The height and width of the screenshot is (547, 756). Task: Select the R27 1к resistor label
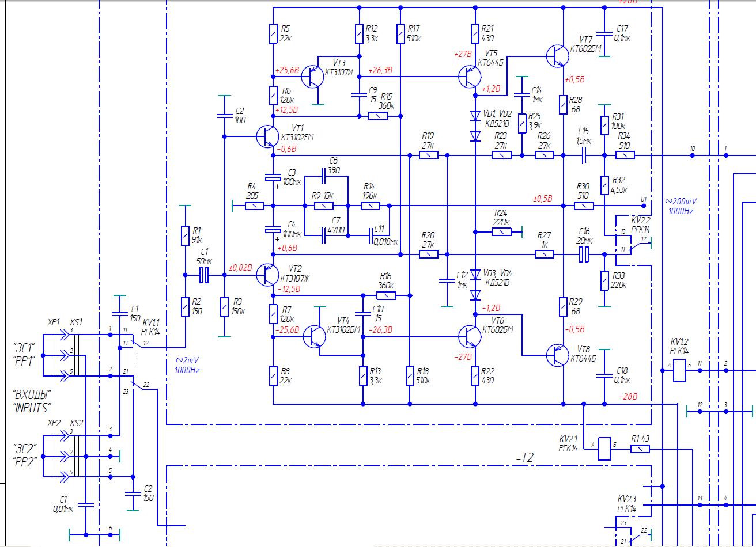tap(545, 240)
